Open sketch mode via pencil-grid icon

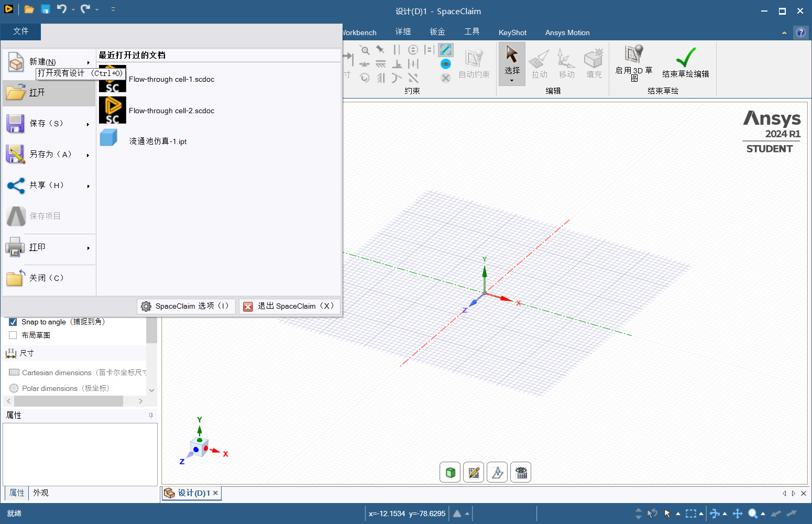(x=473, y=472)
